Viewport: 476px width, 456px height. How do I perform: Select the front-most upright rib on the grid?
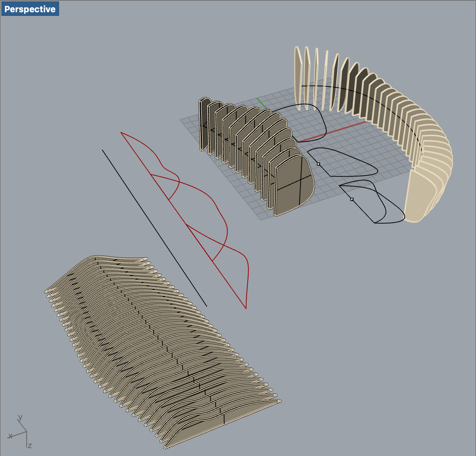[x=295, y=186]
